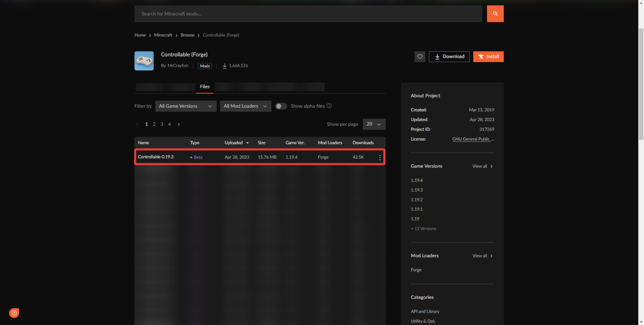Open the GNU General Public license link
644x325 pixels.
point(473,139)
